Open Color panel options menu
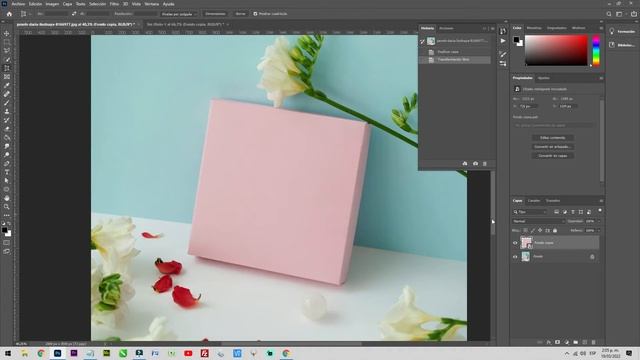640x360 pixels. pos(601,28)
